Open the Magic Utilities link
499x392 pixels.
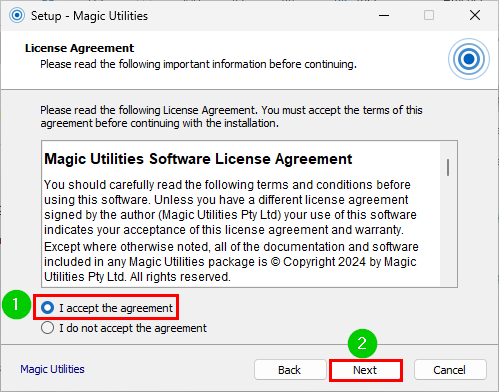[52, 369]
